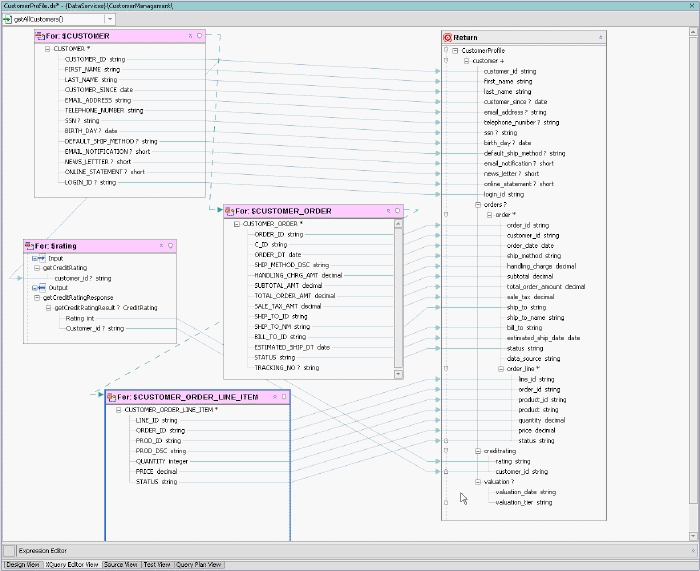Select rating string under creditrating

pyautogui.click(x=513, y=461)
